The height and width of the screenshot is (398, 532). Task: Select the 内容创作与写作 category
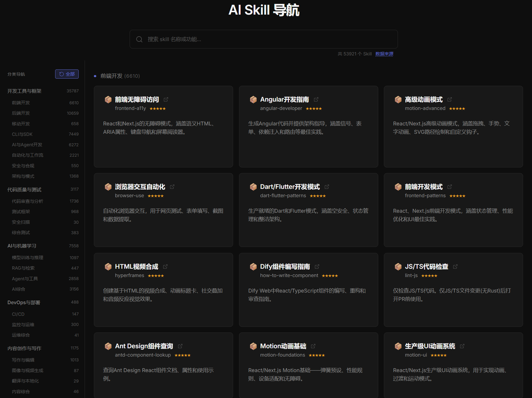43,348
